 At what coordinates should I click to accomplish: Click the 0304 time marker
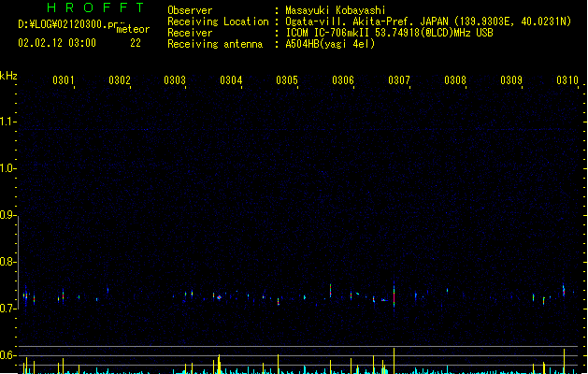(231, 80)
